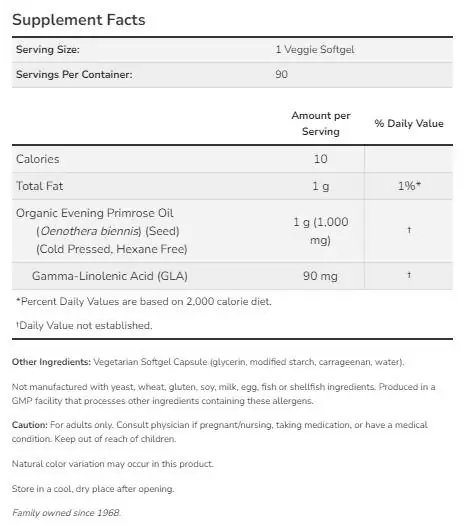The height and width of the screenshot is (526, 467).
Task: Click the 1 g (1,000 mg) amount
Action: (x=321, y=231)
